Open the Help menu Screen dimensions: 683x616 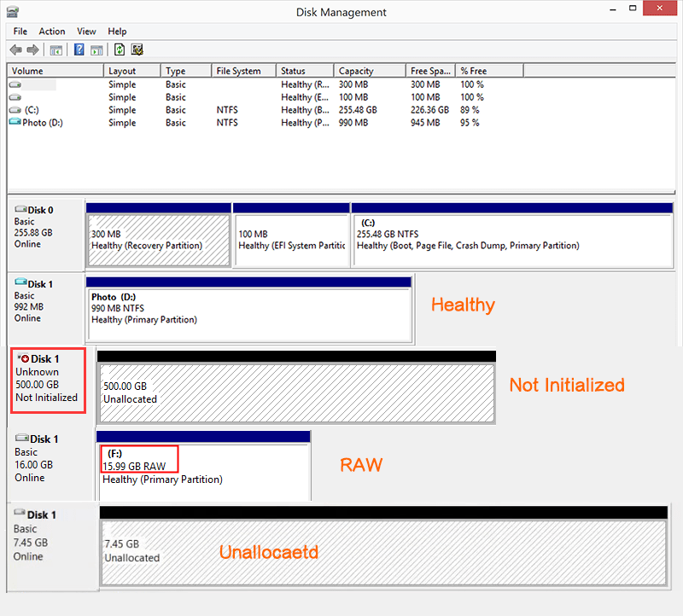117,31
